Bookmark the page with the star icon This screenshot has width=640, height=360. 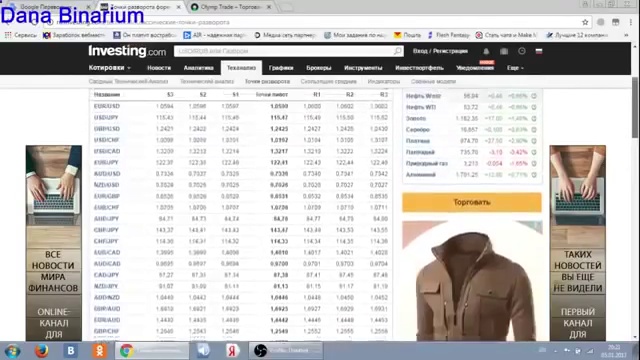point(585,22)
